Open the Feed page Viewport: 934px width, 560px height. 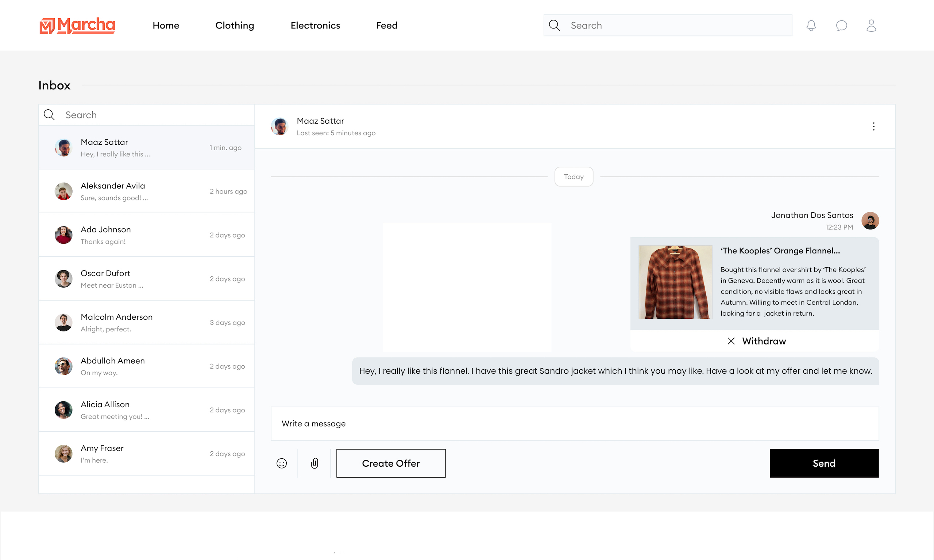click(387, 25)
